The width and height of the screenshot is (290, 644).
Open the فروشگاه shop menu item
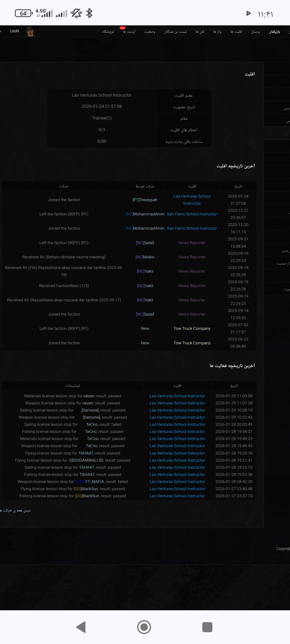click(108, 32)
